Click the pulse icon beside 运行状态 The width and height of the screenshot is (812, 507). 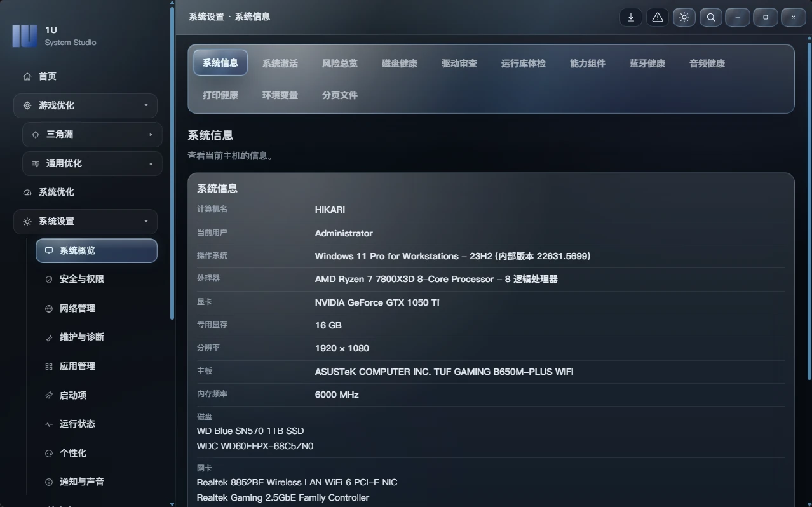pyautogui.click(x=49, y=424)
